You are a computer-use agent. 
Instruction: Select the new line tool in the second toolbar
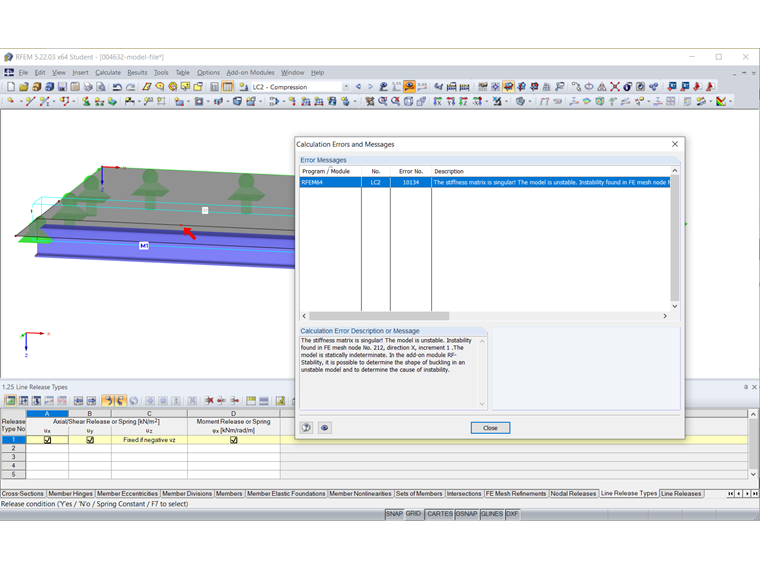30,101
